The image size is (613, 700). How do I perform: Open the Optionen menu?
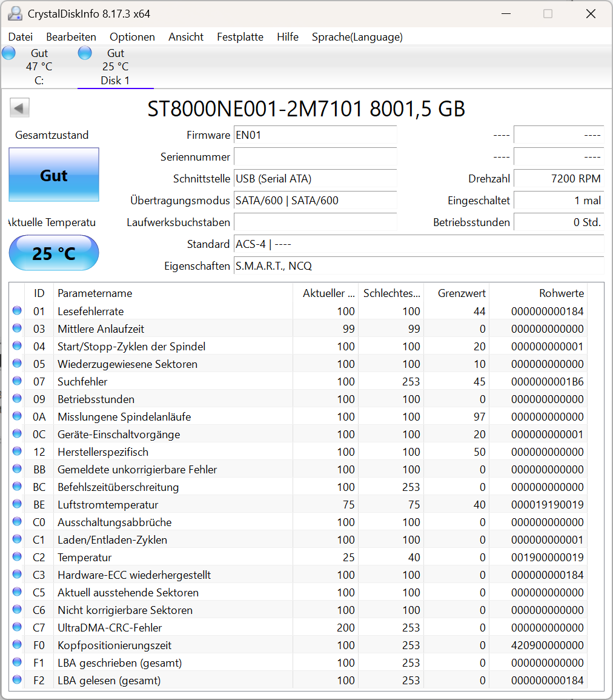pos(133,37)
